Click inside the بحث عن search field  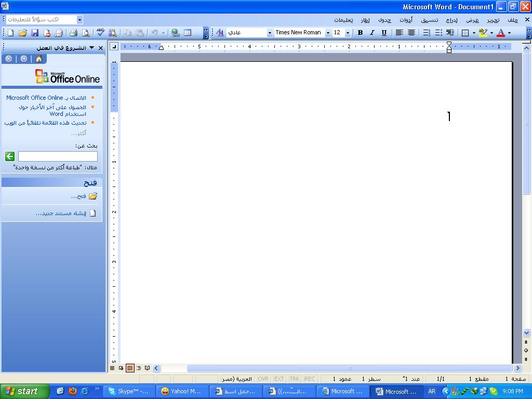(58, 156)
